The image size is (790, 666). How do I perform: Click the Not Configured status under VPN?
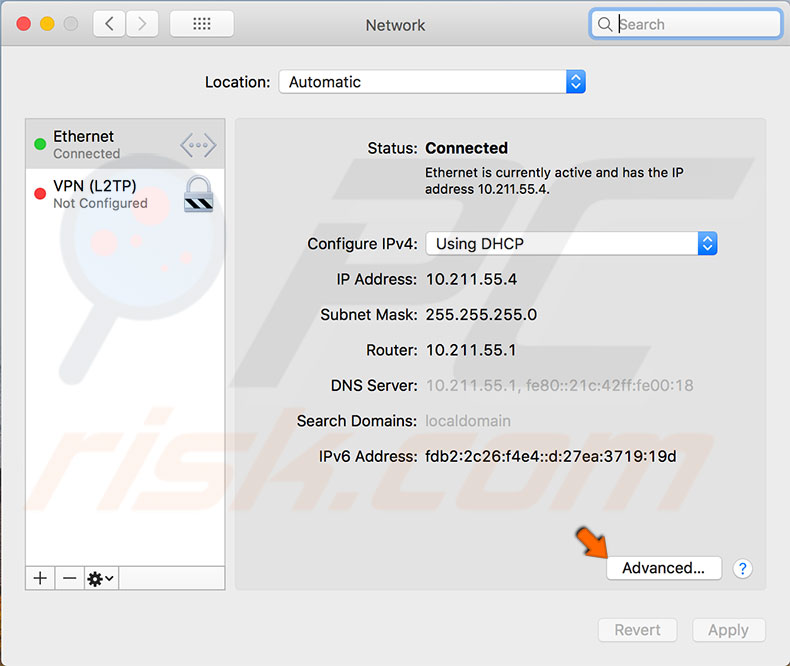(x=100, y=204)
